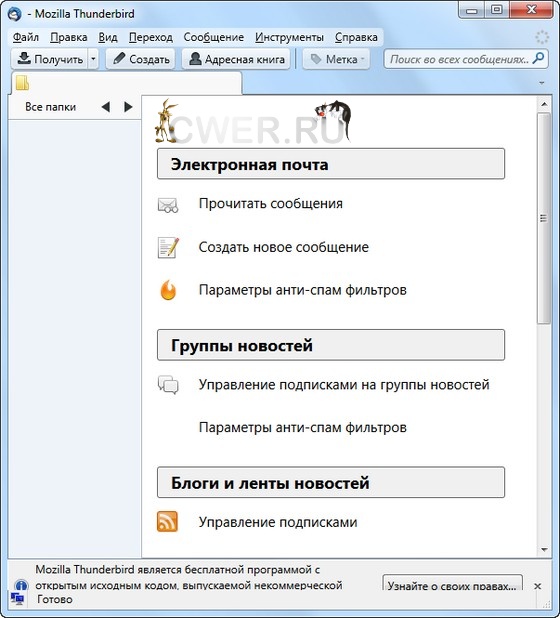Click the magnifier icon in search box
Screen dimensions: 560x618
pos(538,59)
